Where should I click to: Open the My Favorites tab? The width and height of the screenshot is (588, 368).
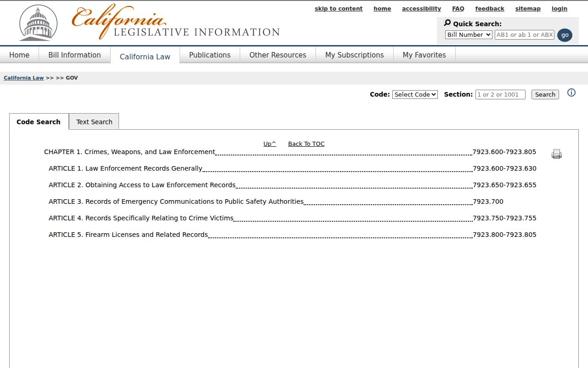coord(424,55)
